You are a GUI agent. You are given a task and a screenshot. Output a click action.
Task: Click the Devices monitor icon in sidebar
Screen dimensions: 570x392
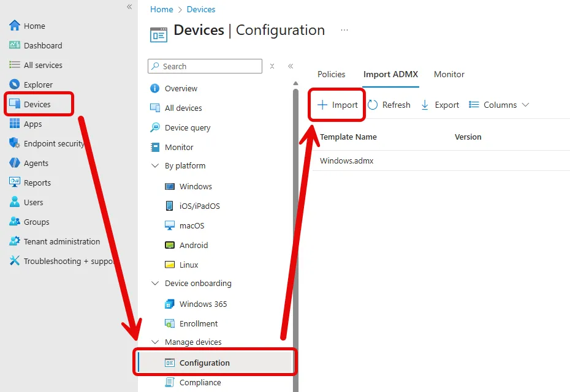pyautogui.click(x=15, y=104)
